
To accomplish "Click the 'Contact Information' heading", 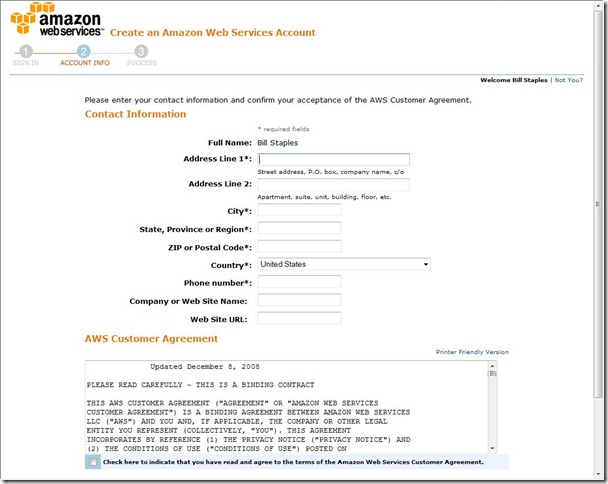I will coord(135,114).
